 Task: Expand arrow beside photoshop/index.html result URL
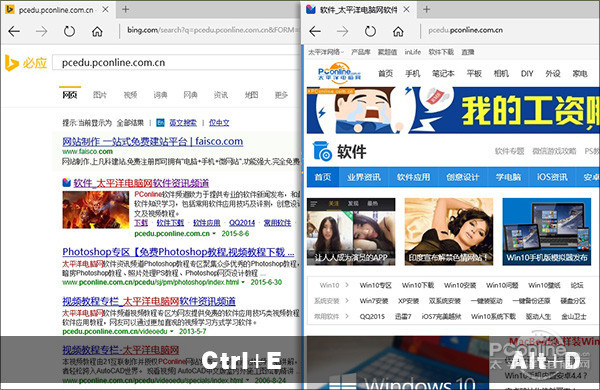pyautogui.click(x=243, y=282)
